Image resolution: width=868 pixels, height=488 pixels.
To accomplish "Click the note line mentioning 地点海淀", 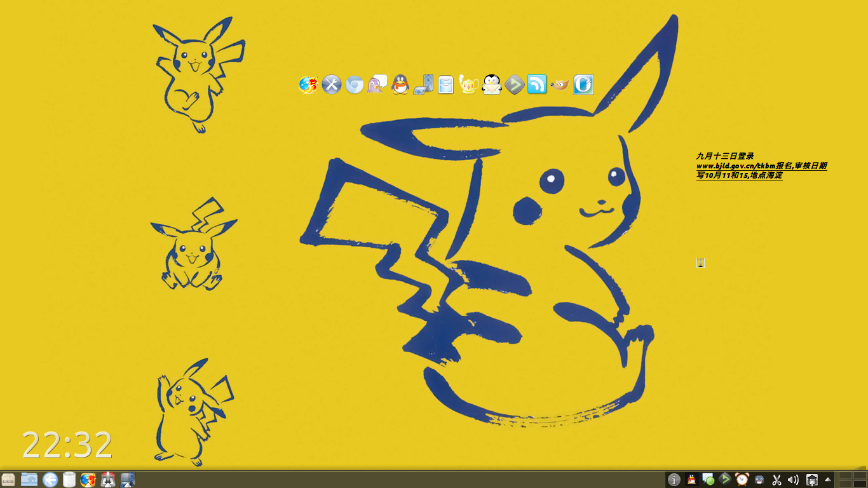I will point(740,175).
